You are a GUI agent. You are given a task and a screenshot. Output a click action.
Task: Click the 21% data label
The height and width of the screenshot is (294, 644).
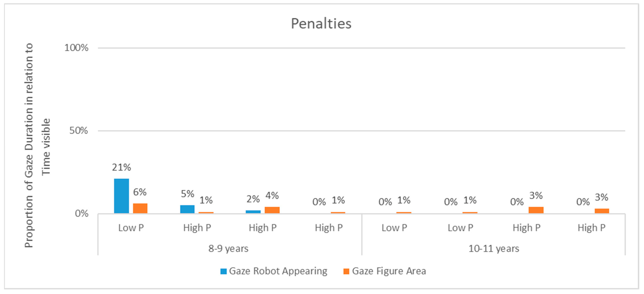122,167
